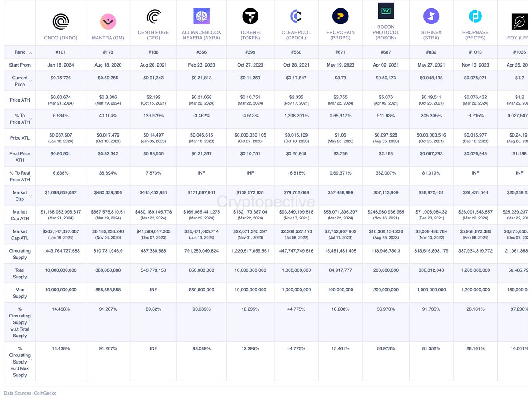Click MANTRA's rank cell #178

(x=108, y=52)
